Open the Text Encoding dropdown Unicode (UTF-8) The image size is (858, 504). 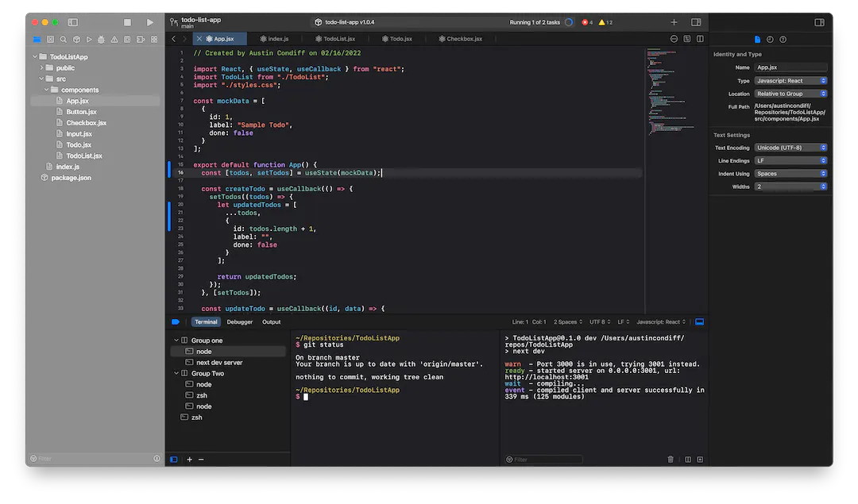tap(790, 148)
